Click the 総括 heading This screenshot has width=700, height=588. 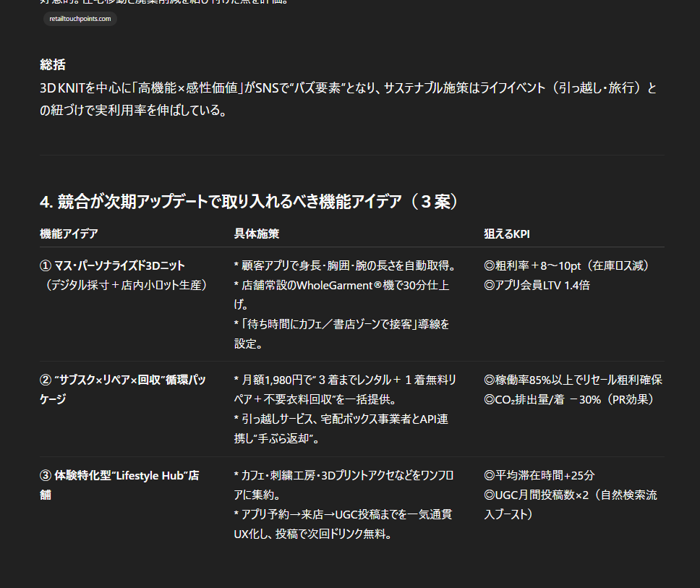click(53, 65)
